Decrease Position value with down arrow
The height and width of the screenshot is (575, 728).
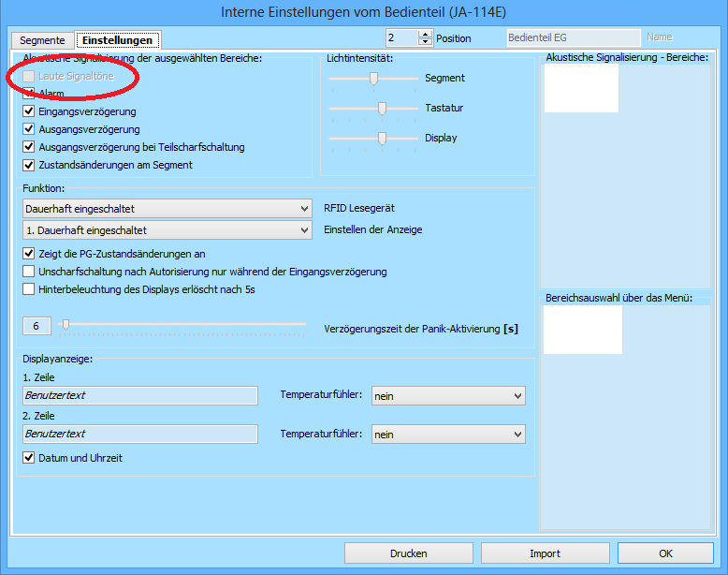point(426,43)
